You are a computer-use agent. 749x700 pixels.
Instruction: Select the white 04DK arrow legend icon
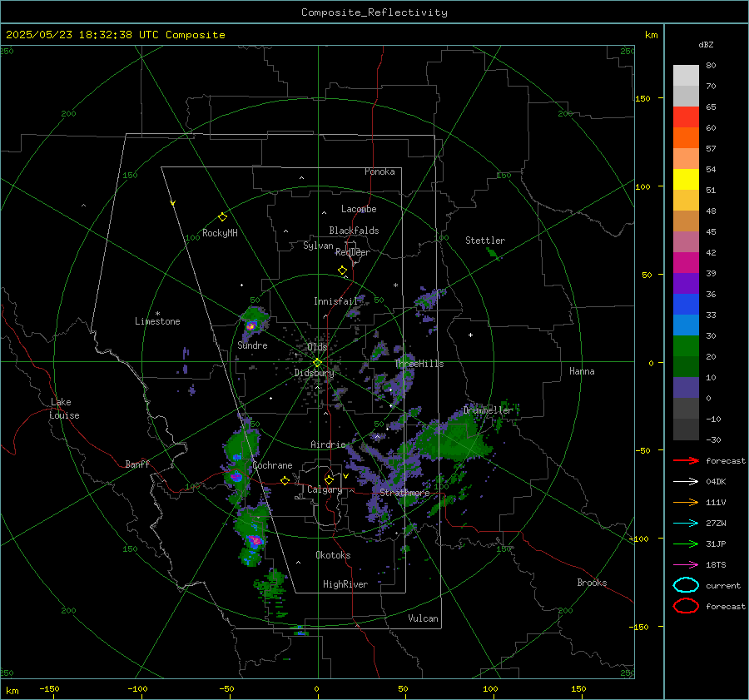click(686, 481)
